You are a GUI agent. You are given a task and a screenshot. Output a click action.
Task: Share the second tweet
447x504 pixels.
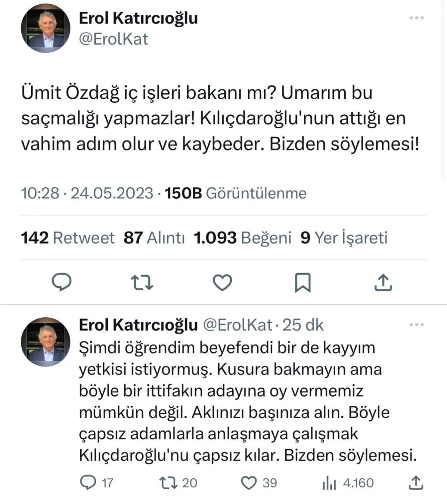click(x=416, y=483)
